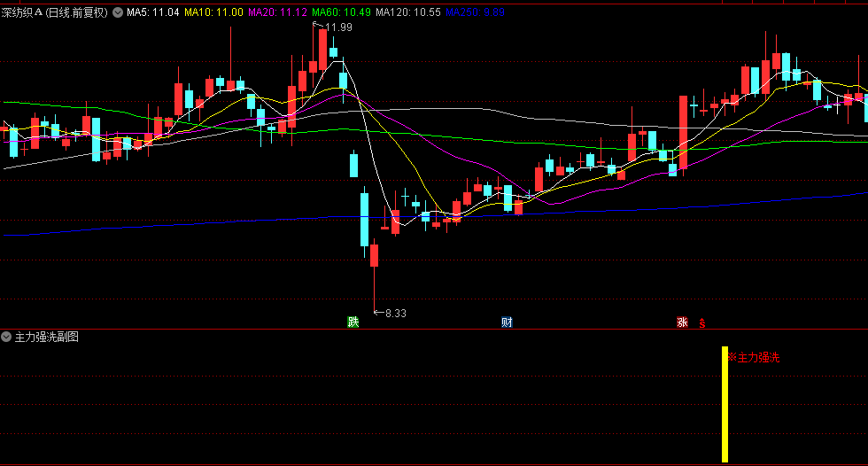Click the red S signal marker

[x=701, y=323]
